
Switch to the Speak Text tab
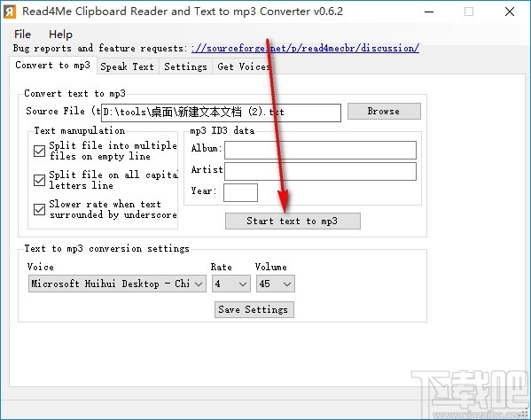[x=128, y=66]
